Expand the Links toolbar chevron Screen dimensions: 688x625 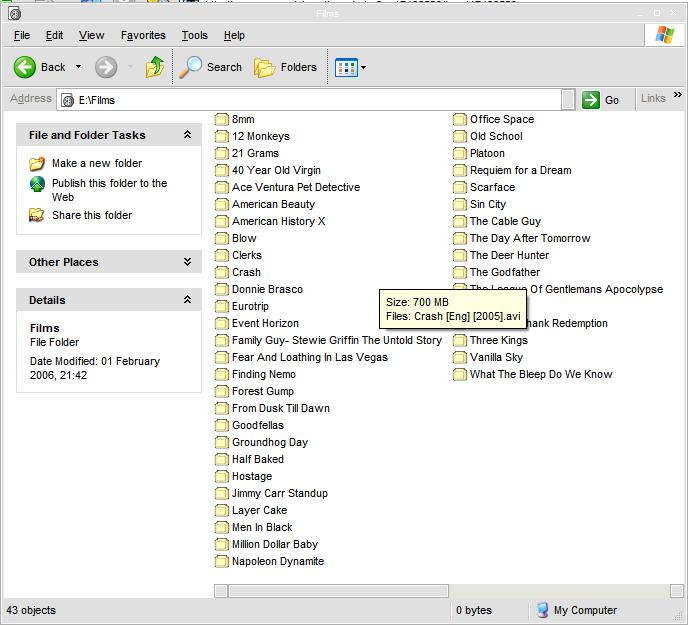(x=678, y=94)
